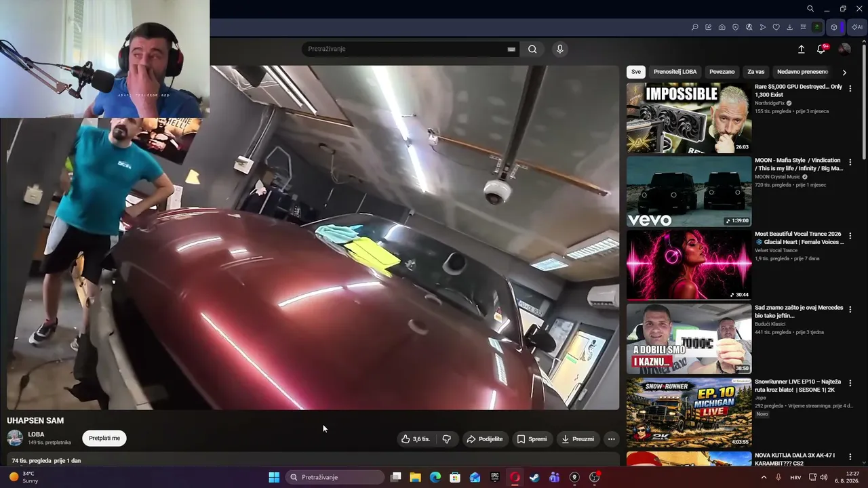The image size is (868, 488).
Task: Click the Windows taskbar search box
Action: [335, 477]
